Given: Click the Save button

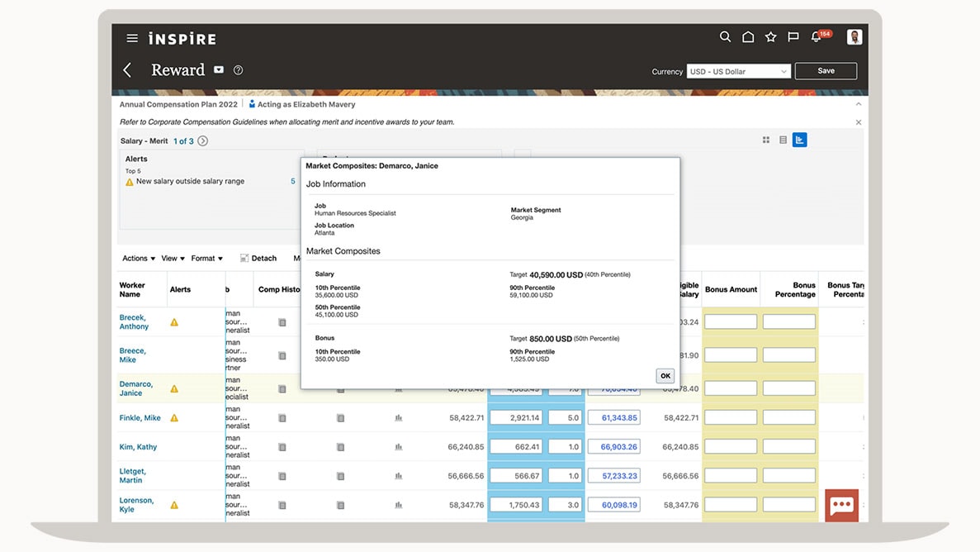Looking at the screenshot, I should click(826, 71).
